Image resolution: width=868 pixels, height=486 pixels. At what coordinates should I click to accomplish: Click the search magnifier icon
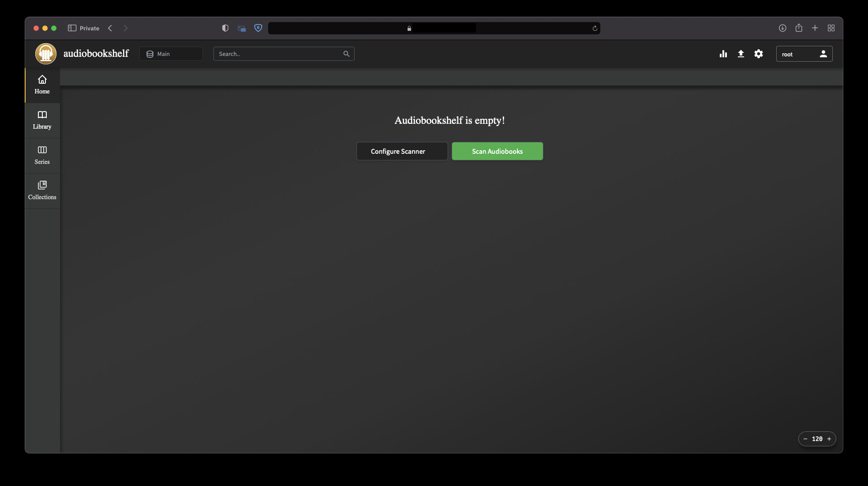coord(346,54)
